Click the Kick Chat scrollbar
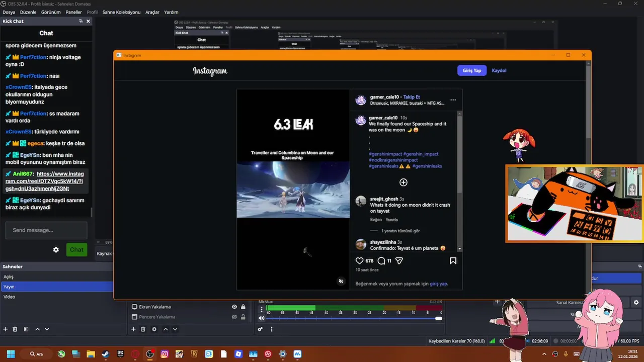The height and width of the screenshot is (362, 644). [x=91, y=213]
